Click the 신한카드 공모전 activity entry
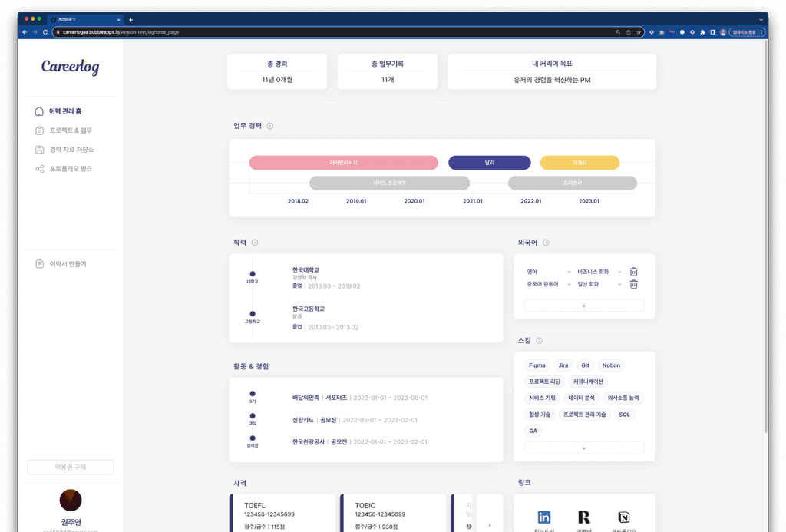This screenshot has width=786, height=532. coord(355,420)
